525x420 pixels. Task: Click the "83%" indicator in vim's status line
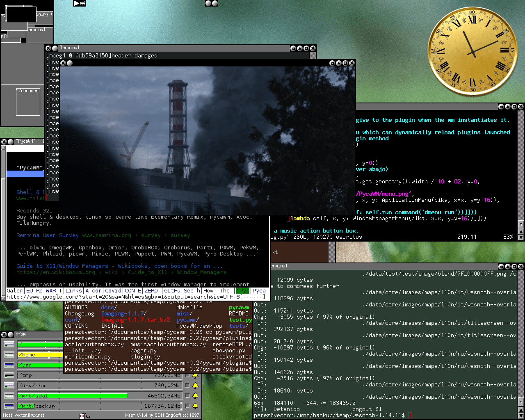(508, 237)
